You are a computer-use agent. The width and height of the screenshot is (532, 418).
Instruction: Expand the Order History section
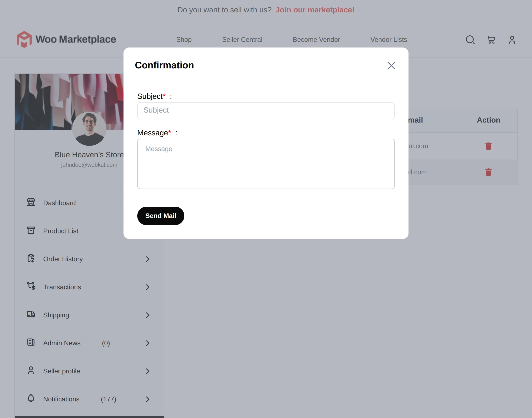coord(147,259)
